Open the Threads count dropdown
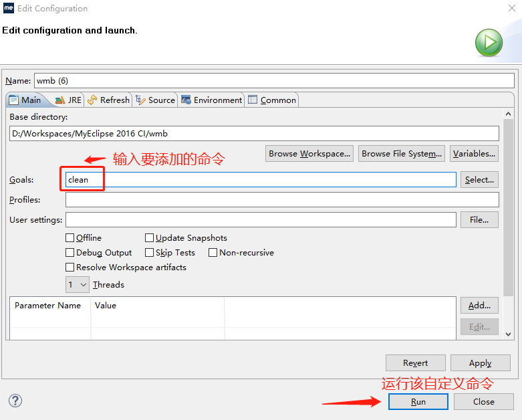Viewport: 522px width, 420px height. point(78,285)
